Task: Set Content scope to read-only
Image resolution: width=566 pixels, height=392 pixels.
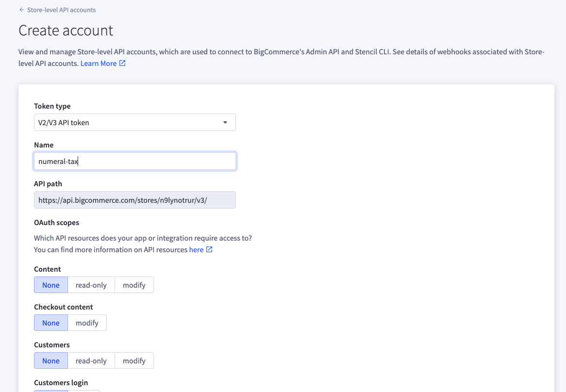Action: pos(91,285)
